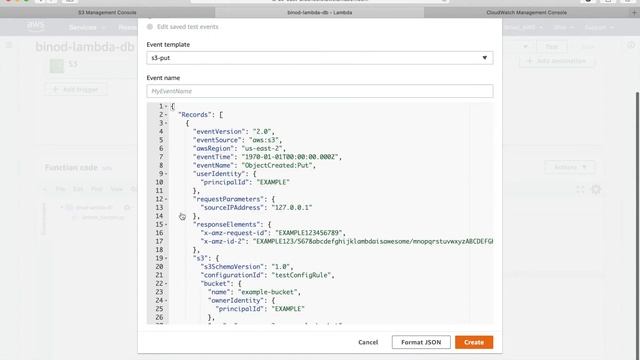Click the "name": "example-bucket" line
This screenshot has height=360, width=640.
click(x=254, y=292)
